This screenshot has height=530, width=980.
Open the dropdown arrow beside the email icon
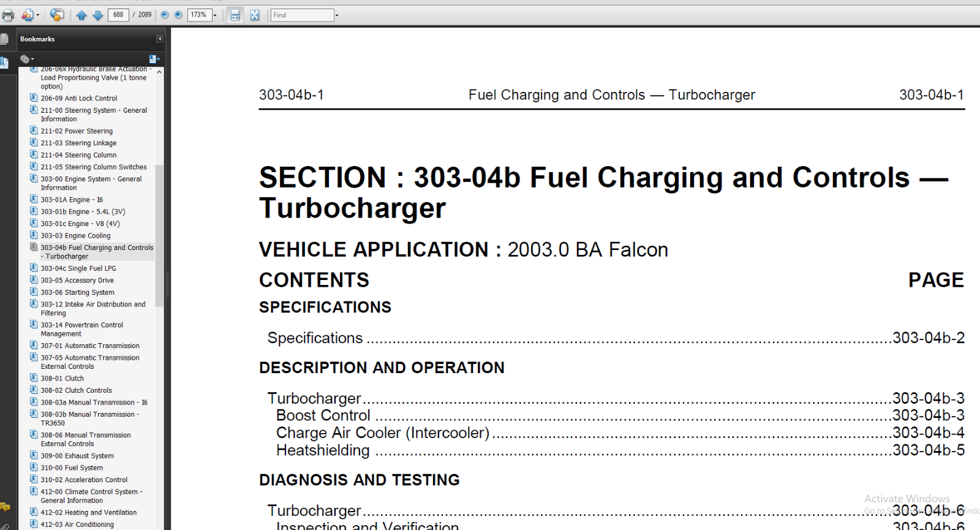click(38, 15)
